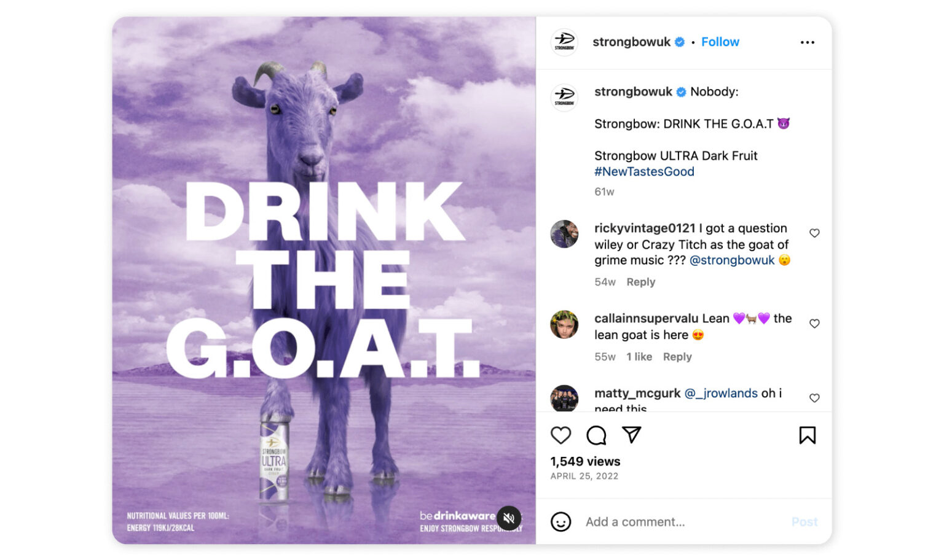The height and width of the screenshot is (560, 944).
Task: Open emoji picker in comment box
Action: pos(560,522)
